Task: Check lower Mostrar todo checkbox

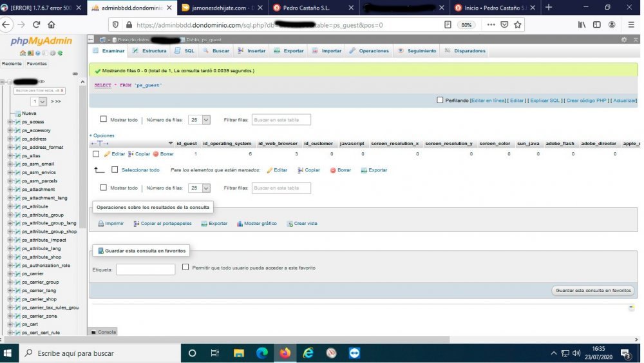Action: tap(104, 188)
